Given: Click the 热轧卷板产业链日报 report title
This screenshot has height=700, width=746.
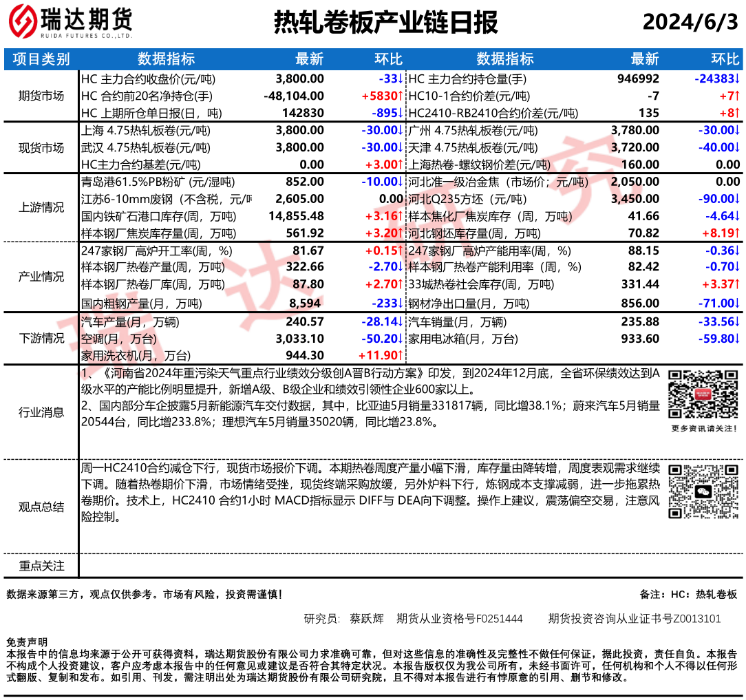Looking at the screenshot, I should tap(385, 23).
